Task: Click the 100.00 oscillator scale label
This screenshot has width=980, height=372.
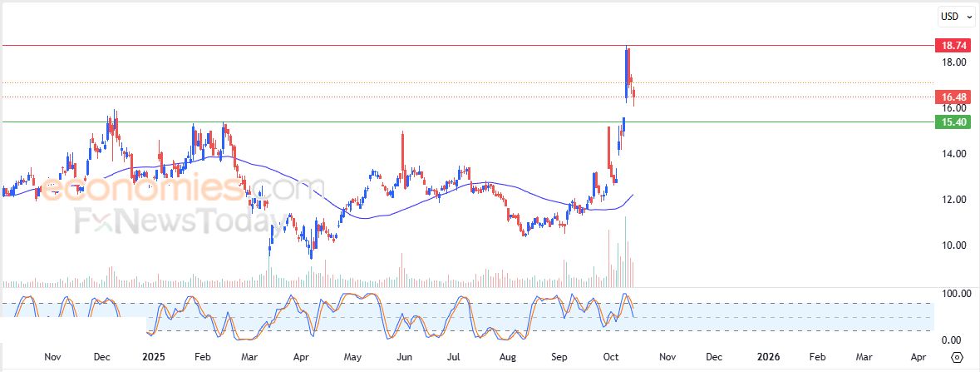Action: 949,294
